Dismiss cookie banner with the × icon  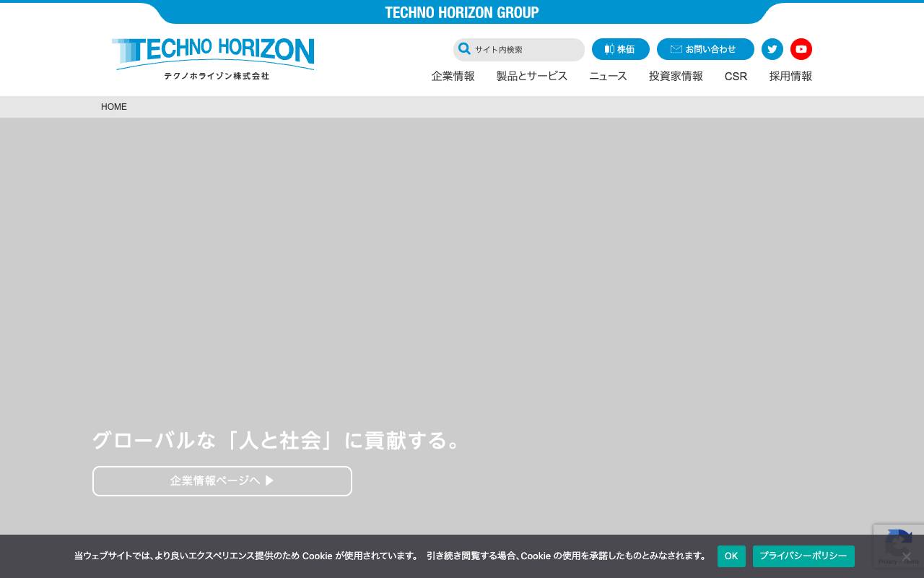tap(907, 556)
